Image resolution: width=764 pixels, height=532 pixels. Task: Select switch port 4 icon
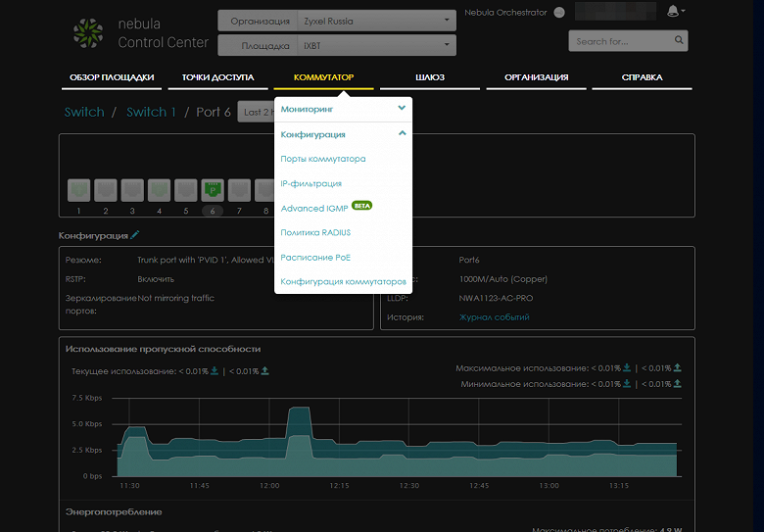click(159, 189)
